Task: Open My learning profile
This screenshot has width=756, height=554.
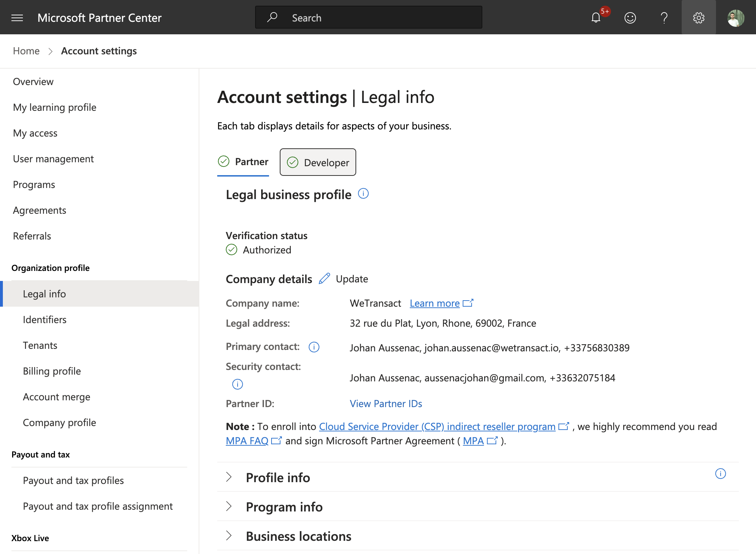Action: (x=55, y=107)
